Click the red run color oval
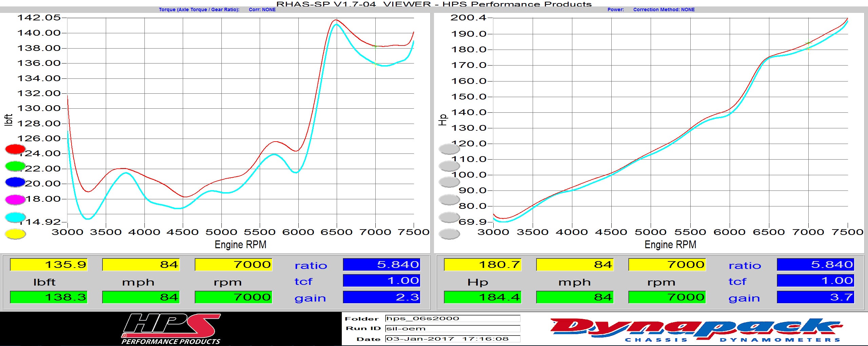Viewport: 868px width, 346px height. [15, 149]
